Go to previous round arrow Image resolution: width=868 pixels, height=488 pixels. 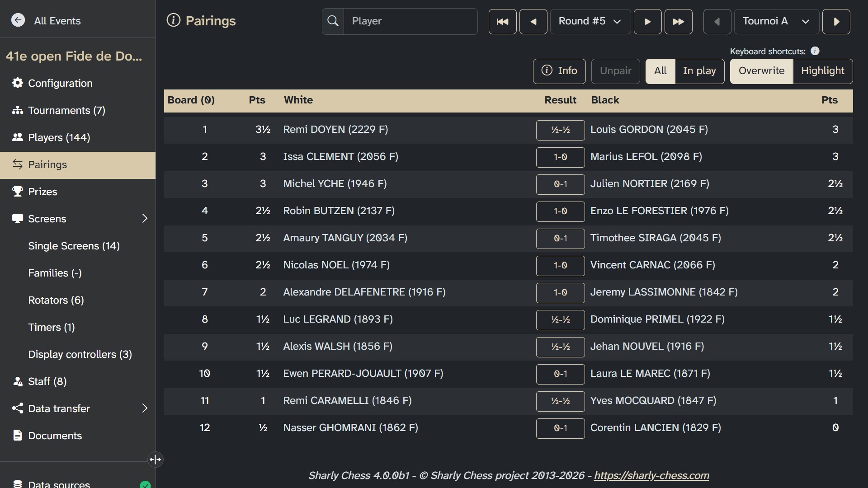tap(533, 21)
